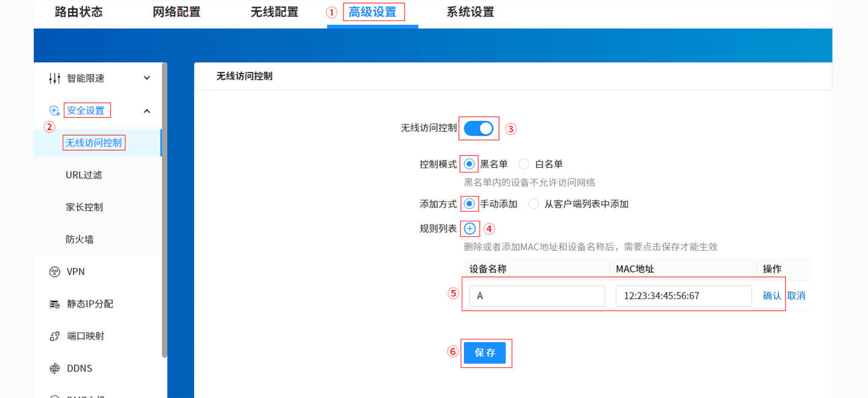Click the DMZ主机 icon at sidebar bottom
Image resolution: width=868 pixels, height=398 pixels.
54,395
